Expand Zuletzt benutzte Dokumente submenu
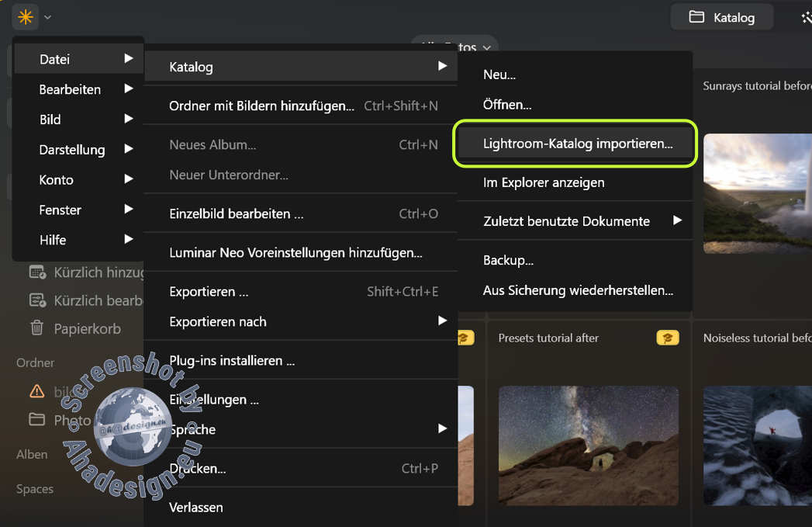This screenshot has width=812, height=527. pyautogui.click(x=575, y=221)
